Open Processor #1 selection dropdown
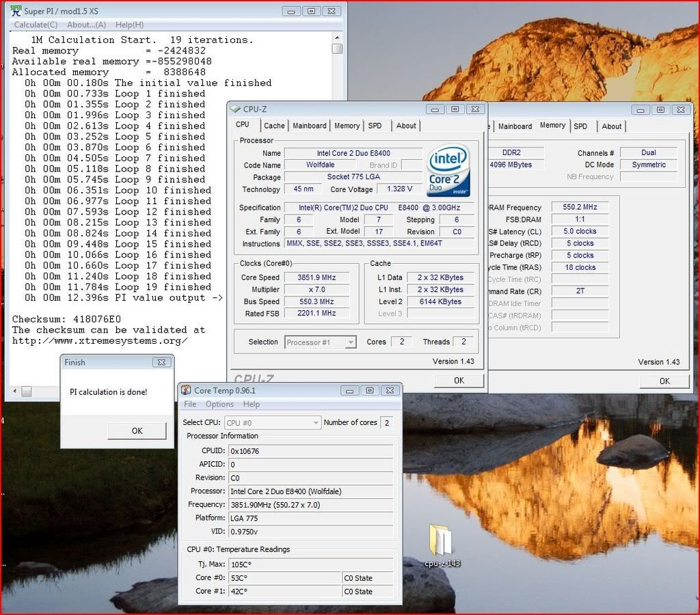The width and height of the screenshot is (700, 615). [351, 342]
